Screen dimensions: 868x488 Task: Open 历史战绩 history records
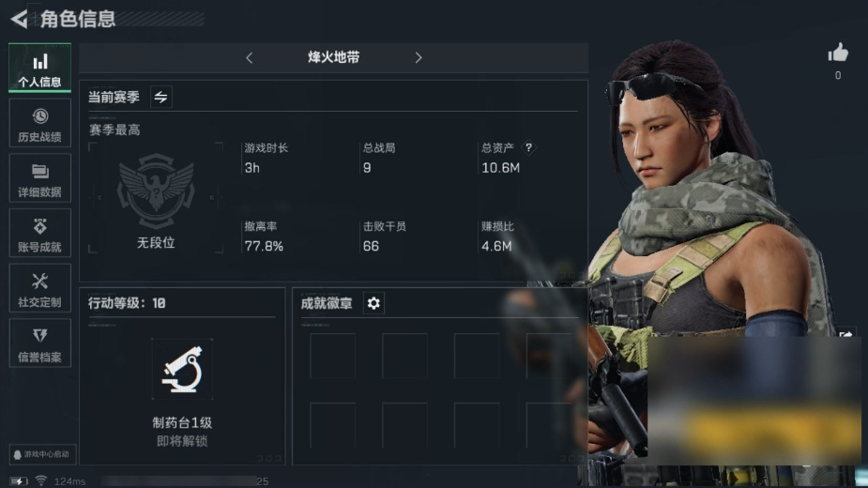[39, 123]
